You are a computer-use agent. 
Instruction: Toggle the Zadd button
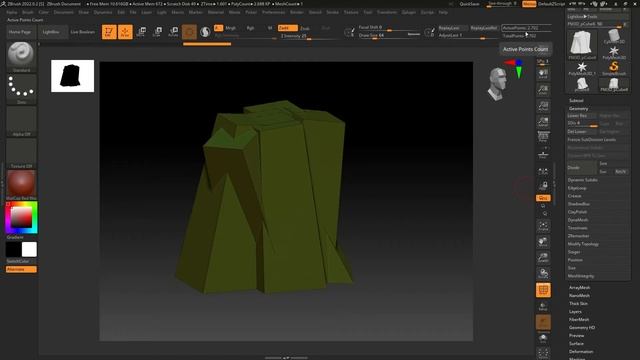(287, 28)
